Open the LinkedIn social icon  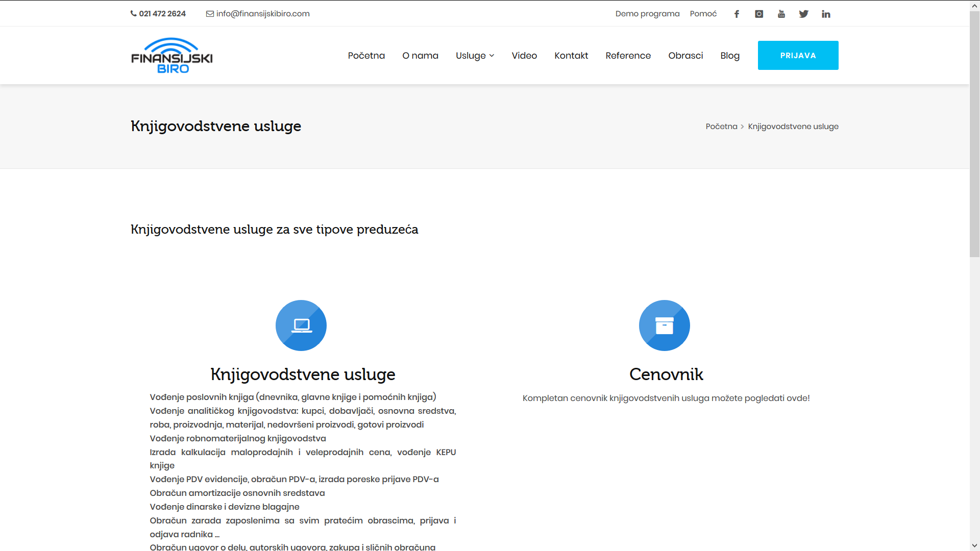826,14
